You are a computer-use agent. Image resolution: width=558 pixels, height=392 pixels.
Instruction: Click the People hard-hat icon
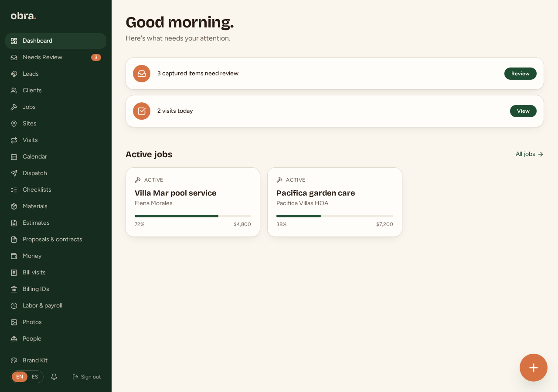point(14,339)
